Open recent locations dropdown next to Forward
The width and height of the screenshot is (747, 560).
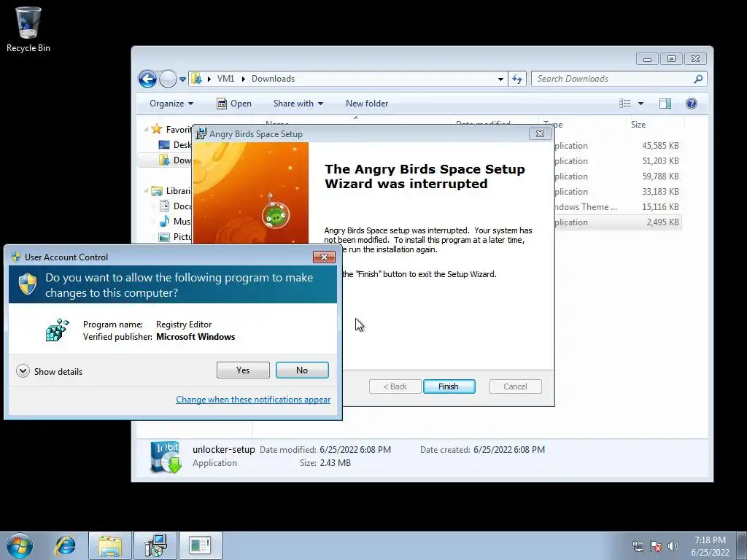183,79
